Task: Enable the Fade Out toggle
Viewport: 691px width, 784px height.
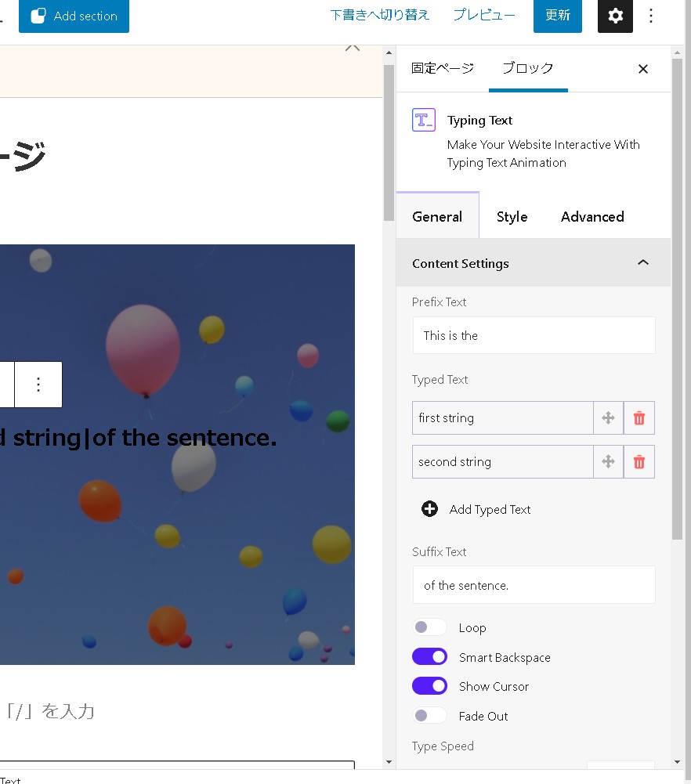Action: pyautogui.click(x=429, y=716)
